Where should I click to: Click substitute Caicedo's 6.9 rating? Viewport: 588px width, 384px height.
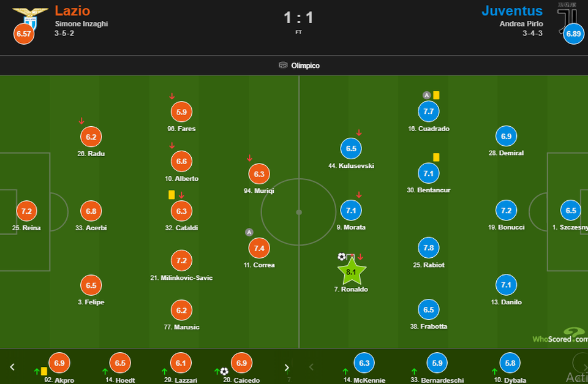pos(241,363)
